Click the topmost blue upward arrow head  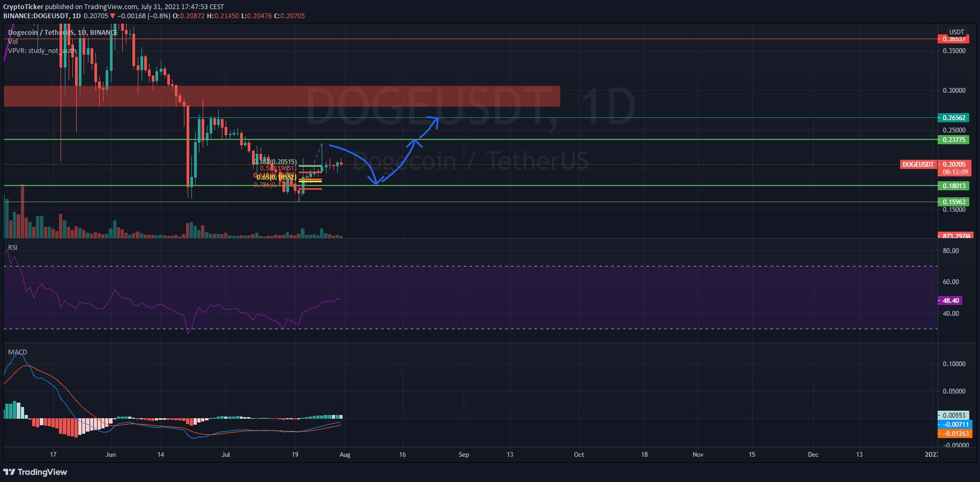(x=434, y=121)
